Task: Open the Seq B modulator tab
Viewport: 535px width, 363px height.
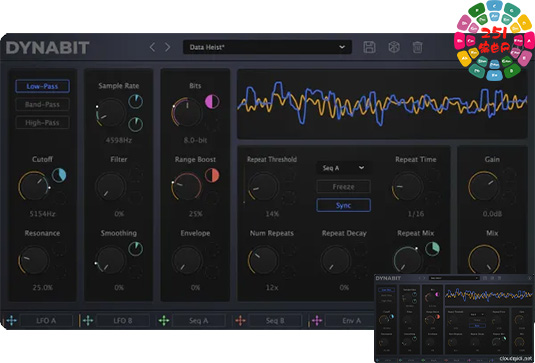Action: (x=275, y=321)
